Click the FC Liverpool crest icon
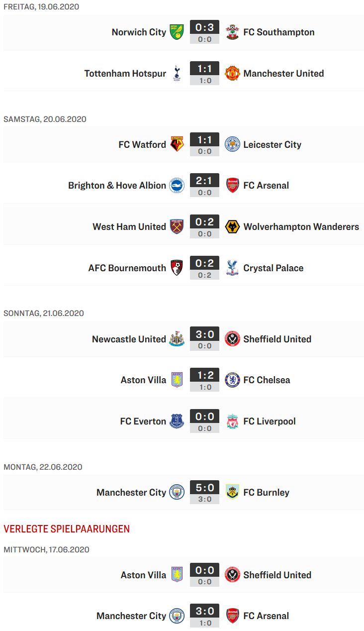 (x=232, y=421)
